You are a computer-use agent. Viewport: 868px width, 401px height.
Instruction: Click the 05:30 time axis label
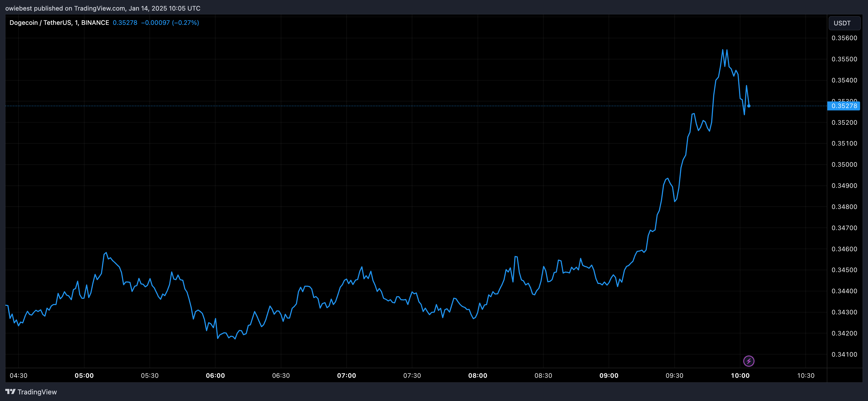pyautogui.click(x=150, y=375)
